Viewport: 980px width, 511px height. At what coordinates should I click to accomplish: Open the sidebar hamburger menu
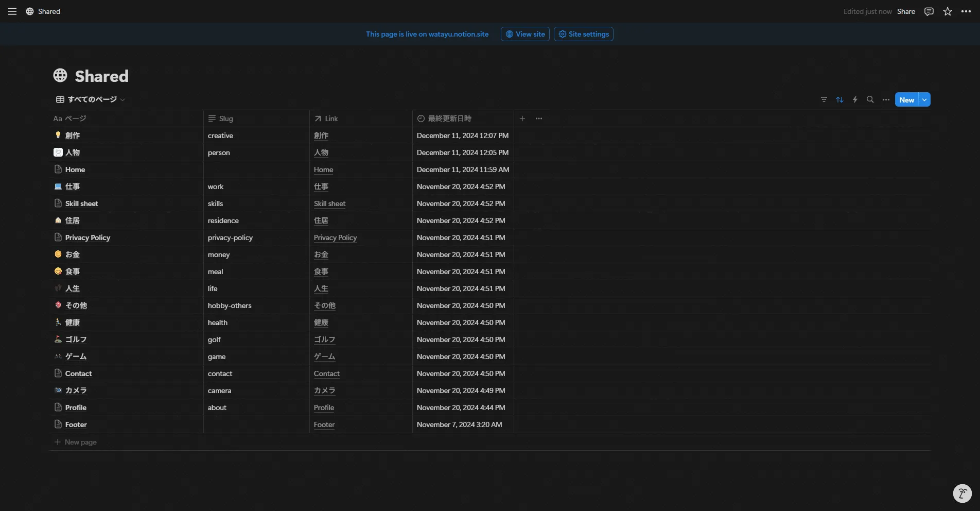12,11
